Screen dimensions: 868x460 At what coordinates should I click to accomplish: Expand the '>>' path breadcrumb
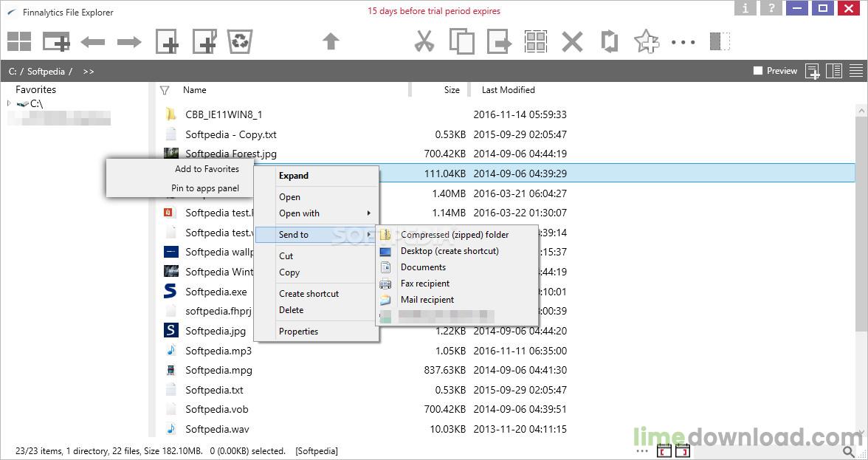point(89,72)
